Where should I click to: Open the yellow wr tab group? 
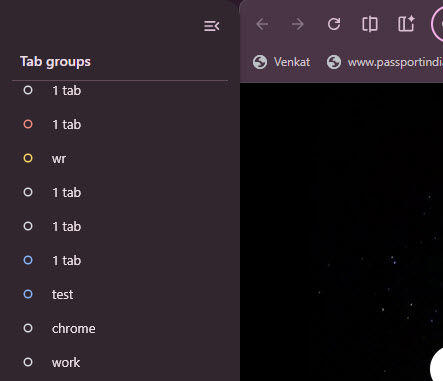[120, 158]
